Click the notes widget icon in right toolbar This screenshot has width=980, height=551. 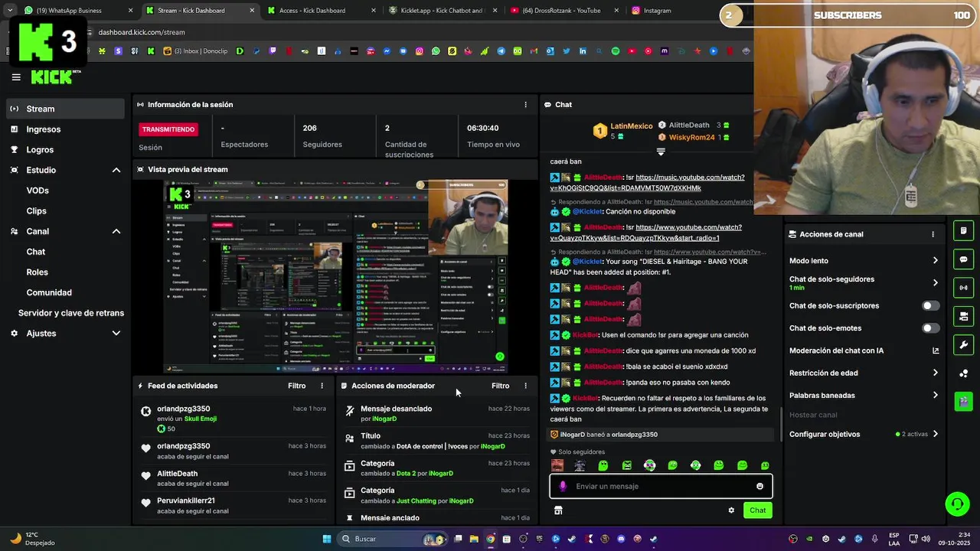click(964, 231)
